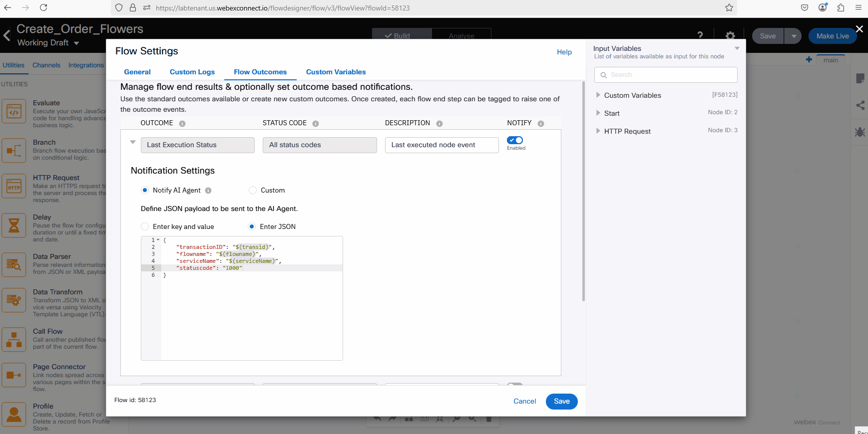Click the input variables Search field
868x434 pixels.
(x=666, y=75)
